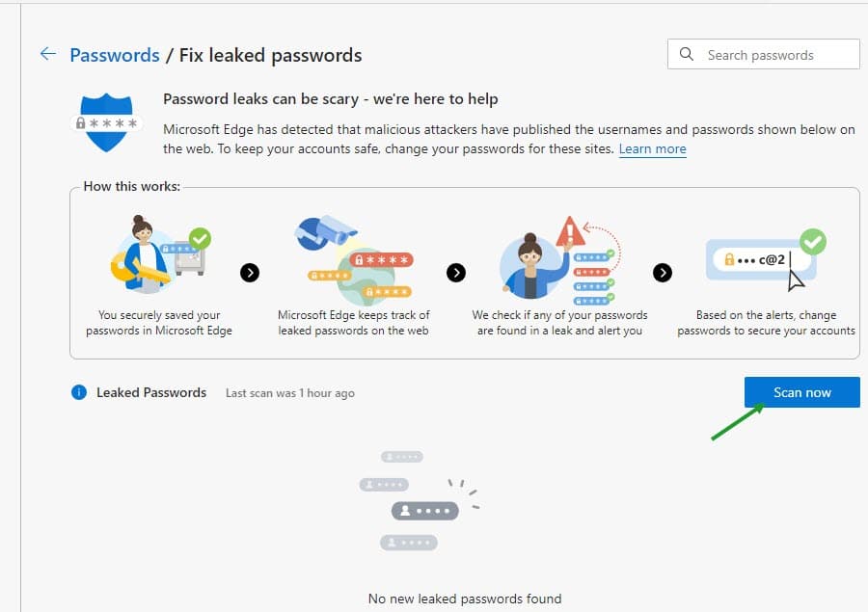
Task: Click the blue shield password icon
Action: click(107, 123)
